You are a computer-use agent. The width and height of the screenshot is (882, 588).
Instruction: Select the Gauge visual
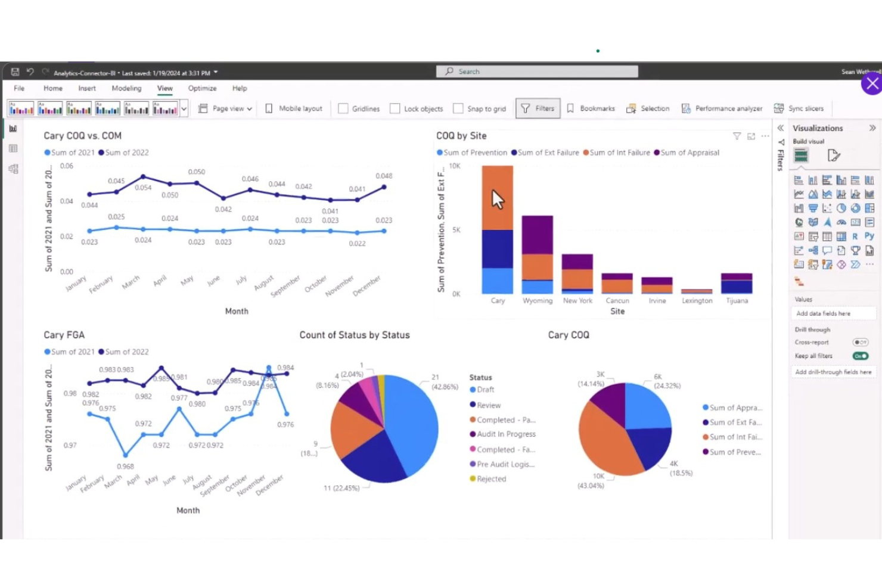tap(841, 222)
